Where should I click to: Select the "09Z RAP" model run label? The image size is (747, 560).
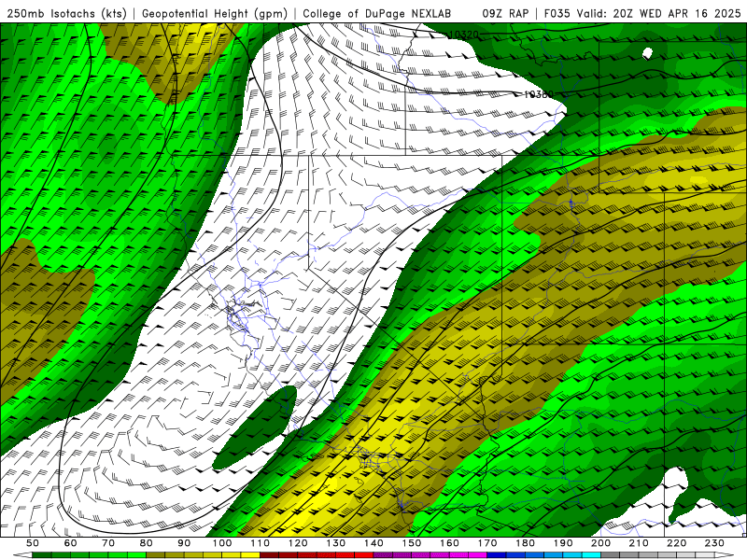click(505, 14)
